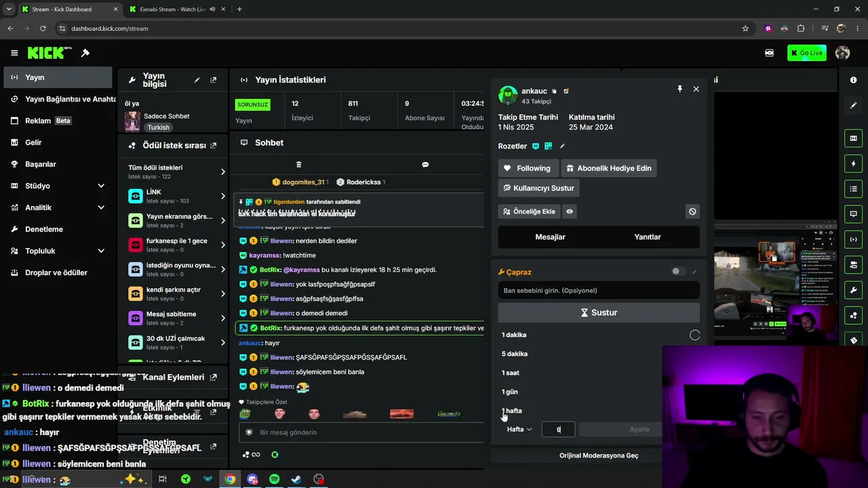Toggle the Çapraz switch
868x488 pixels.
coord(678,272)
